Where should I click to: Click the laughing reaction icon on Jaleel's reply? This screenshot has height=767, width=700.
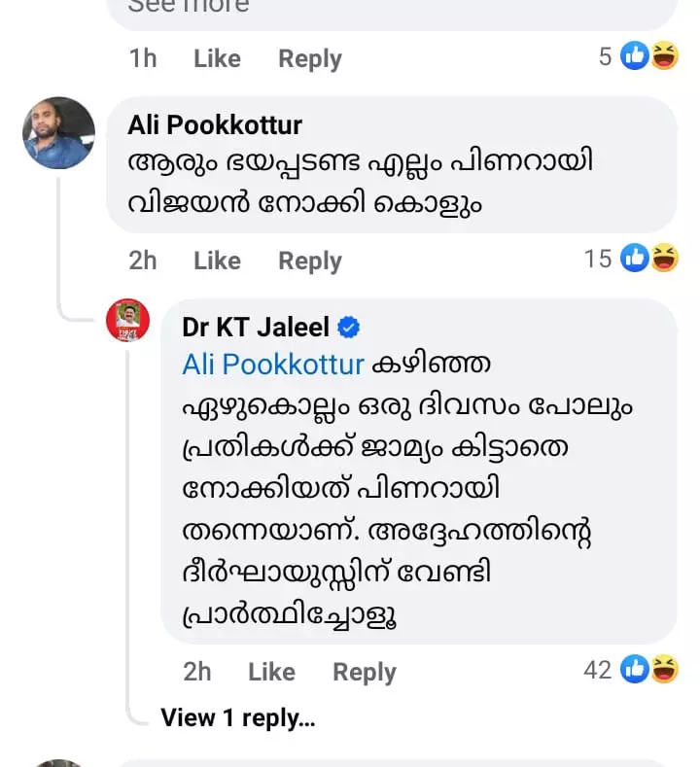[x=664, y=669]
